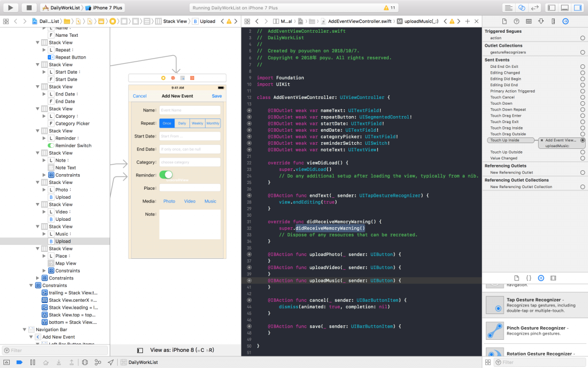Switch to the Version editor

pyautogui.click(x=535, y=7)
